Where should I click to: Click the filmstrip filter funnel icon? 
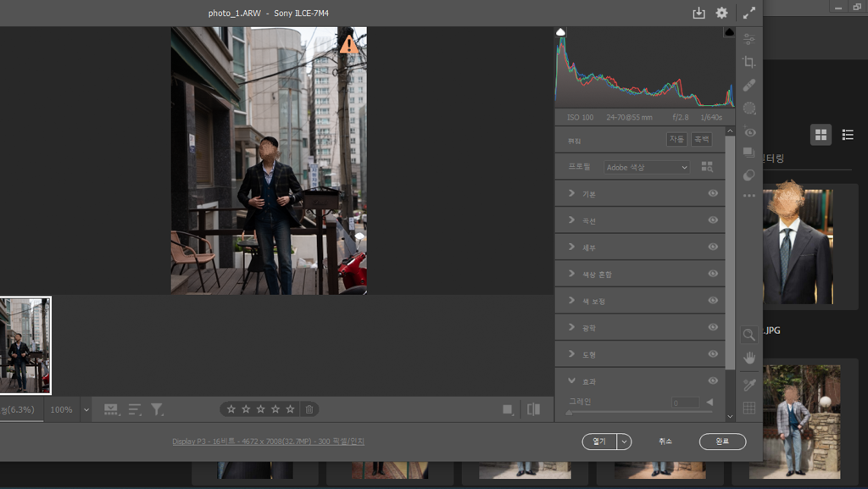tap(157, 409)
